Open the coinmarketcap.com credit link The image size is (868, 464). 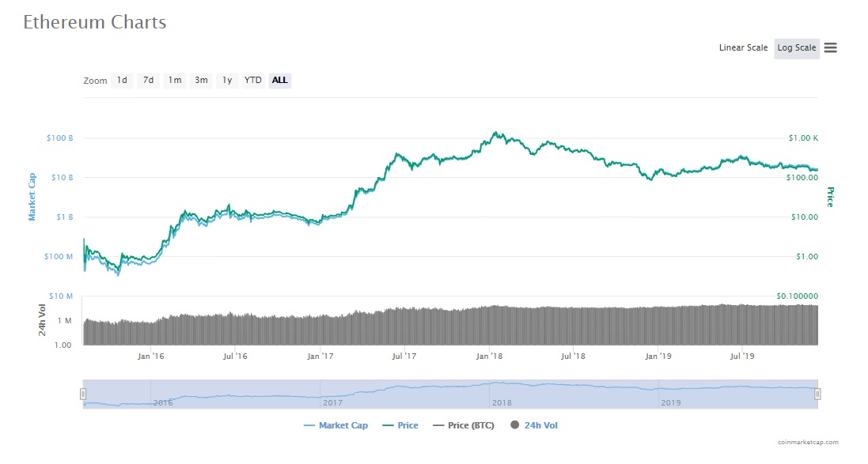(x=807, y=442)
